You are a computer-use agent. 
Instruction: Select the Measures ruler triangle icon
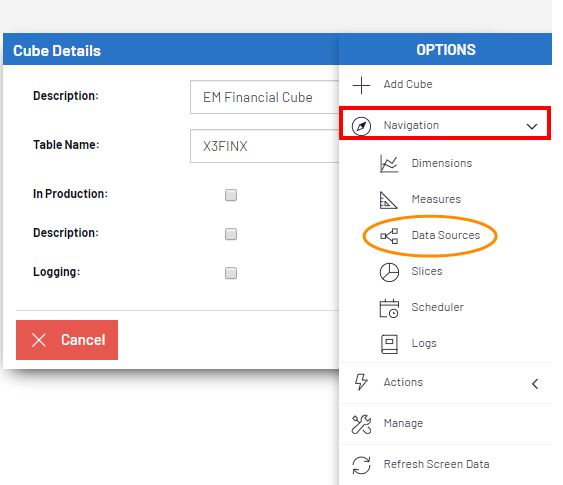point(388,200)
